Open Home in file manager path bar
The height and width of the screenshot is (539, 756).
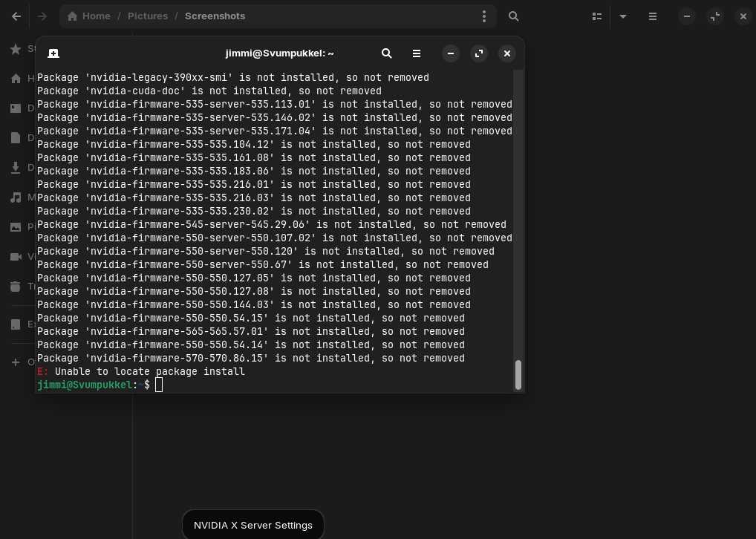[x=88, y=16]
